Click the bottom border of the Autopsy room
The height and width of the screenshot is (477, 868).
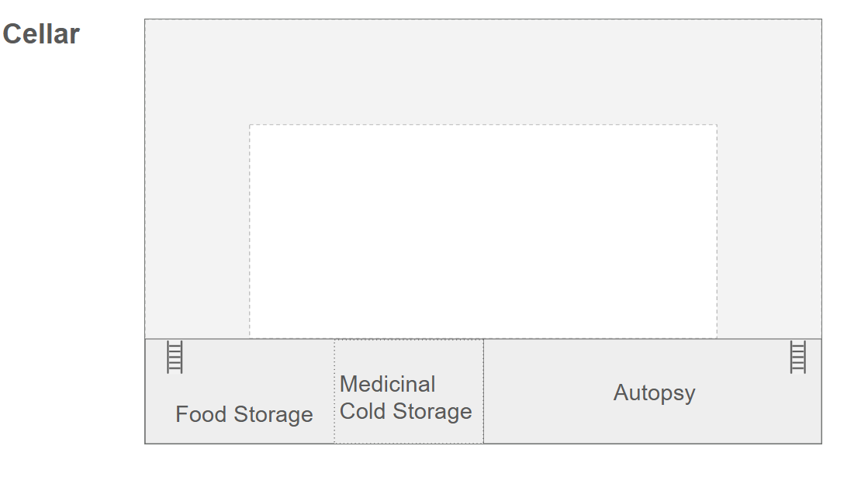click(x=652, y=444)
